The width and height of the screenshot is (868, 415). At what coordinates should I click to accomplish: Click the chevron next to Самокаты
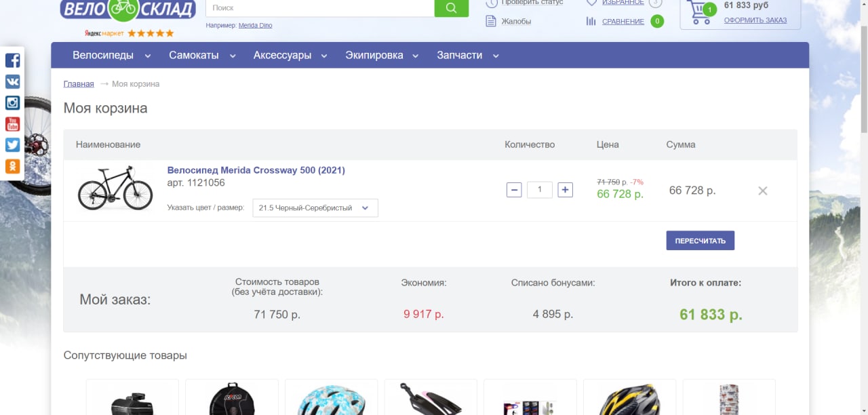click(233, 56)
